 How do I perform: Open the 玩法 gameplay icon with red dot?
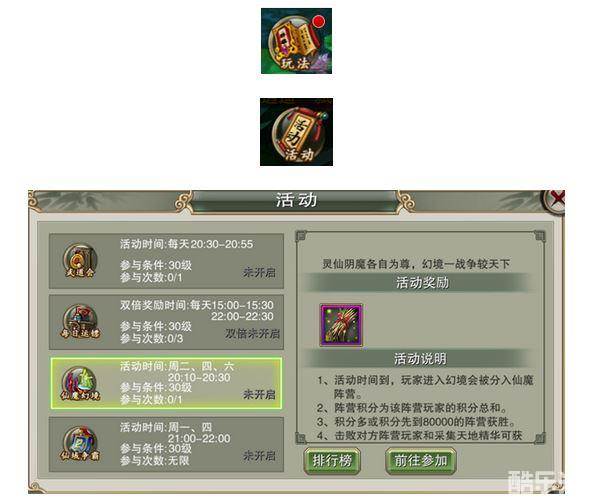tap(296, 41)
